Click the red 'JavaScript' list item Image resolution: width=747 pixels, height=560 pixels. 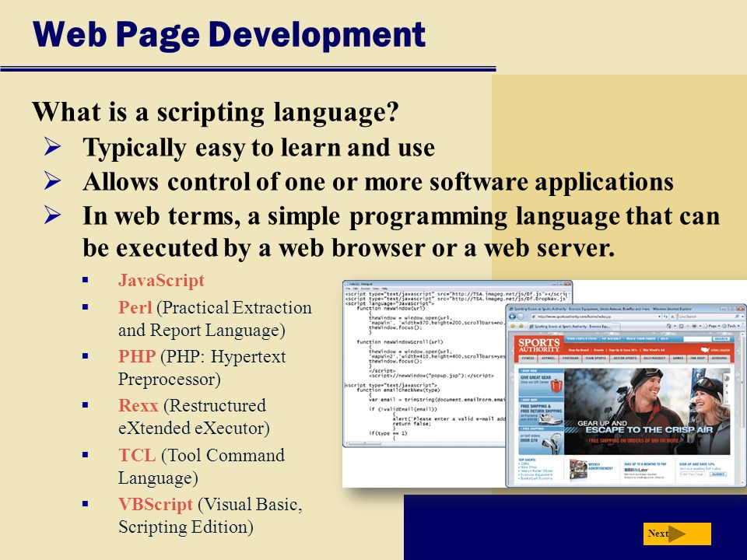point(161,280)
